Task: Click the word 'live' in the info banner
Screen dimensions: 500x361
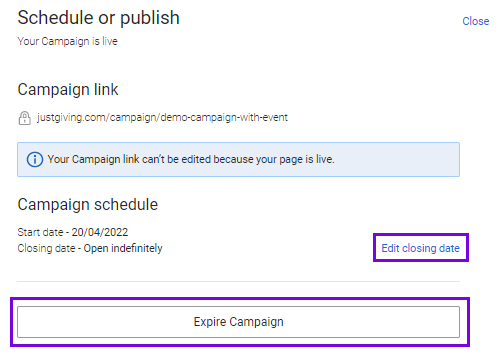Action: point(324,159)
